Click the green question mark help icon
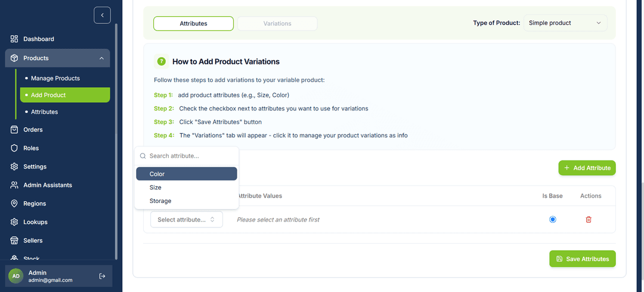The height and width of the screenshot is (292, 644). 162,62
